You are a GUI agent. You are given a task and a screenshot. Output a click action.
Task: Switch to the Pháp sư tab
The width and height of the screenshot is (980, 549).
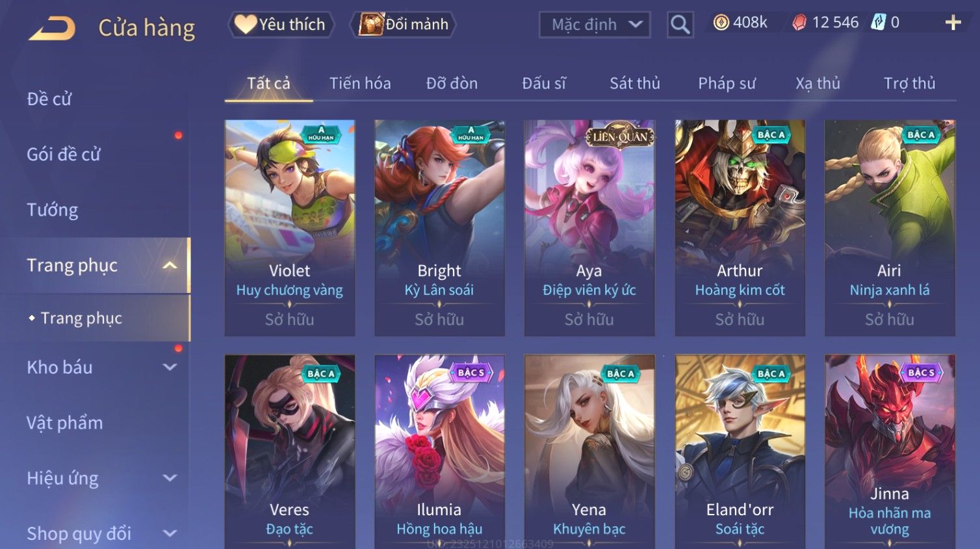[x=727, y=83]
